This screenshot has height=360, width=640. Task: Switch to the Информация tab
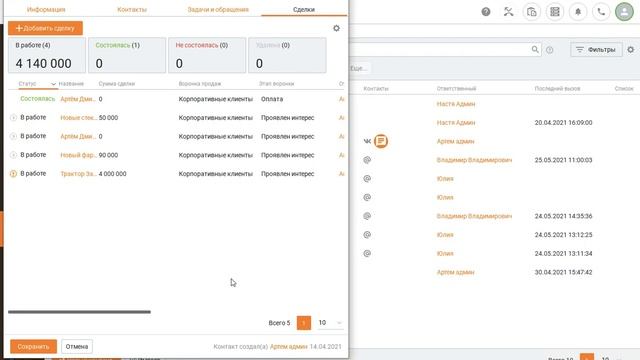tap(46, 9)
